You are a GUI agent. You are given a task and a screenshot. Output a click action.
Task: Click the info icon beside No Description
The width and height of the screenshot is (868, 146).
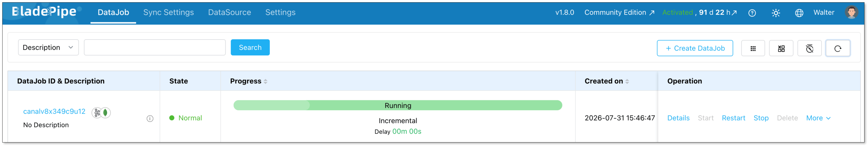[150, 118]
